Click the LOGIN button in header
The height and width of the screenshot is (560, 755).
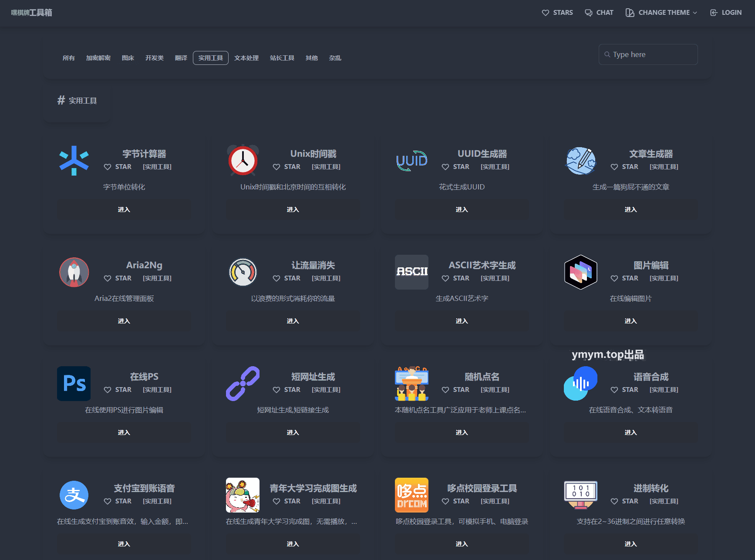(x=726, y=13)
